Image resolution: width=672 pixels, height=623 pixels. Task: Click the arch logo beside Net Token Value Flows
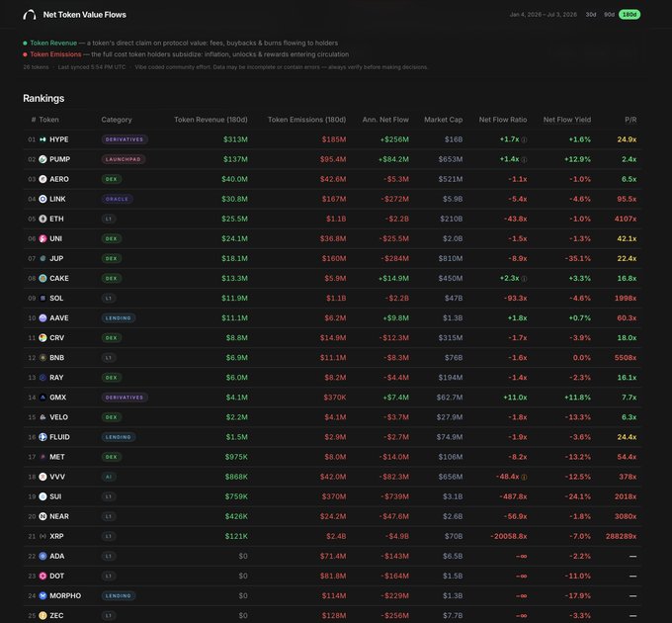(x=30, y=15)
